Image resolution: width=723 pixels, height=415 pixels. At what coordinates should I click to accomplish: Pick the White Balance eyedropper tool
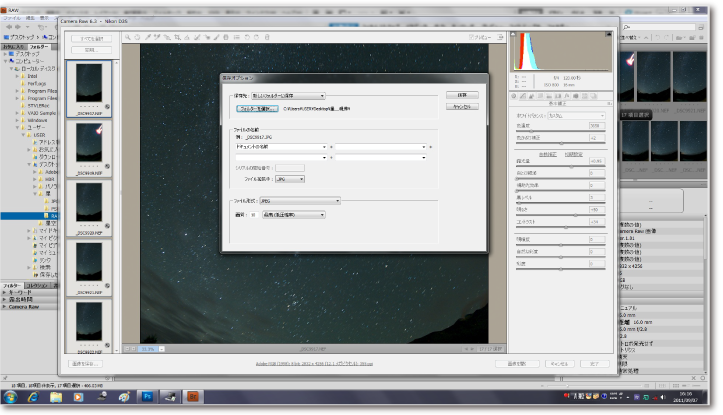tap(147, 37)
